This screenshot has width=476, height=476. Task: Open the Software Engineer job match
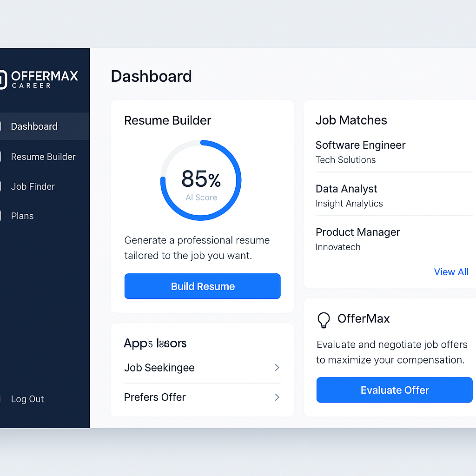point(360,145)
